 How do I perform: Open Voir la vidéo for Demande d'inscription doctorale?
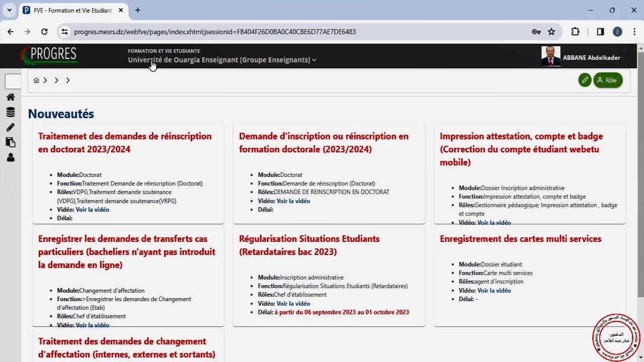pos(293,201)
